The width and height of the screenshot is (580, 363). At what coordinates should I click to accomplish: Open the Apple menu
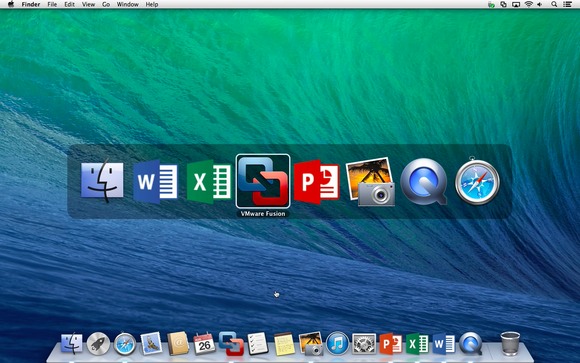tap(11, 4)
